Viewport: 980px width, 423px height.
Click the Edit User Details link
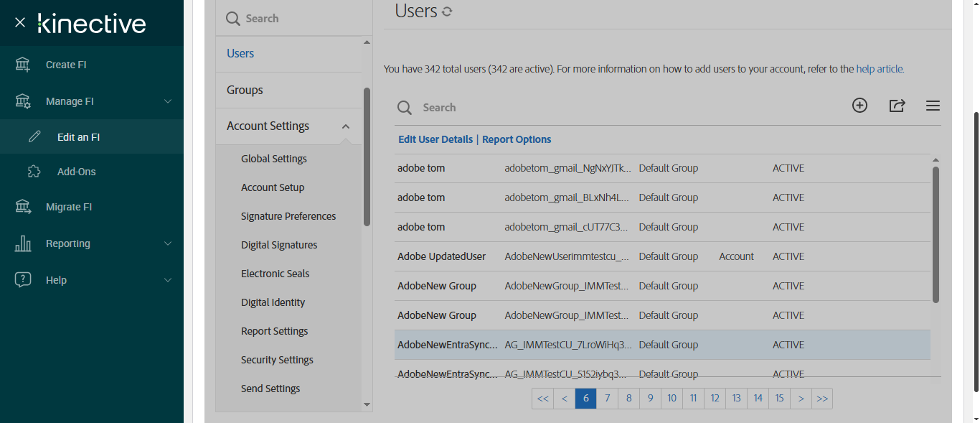click(435, 139)
